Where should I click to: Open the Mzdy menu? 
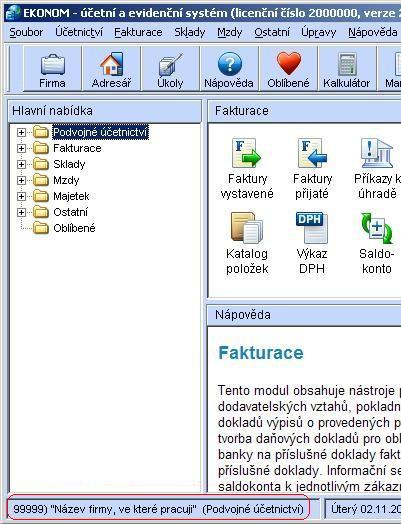230,32
